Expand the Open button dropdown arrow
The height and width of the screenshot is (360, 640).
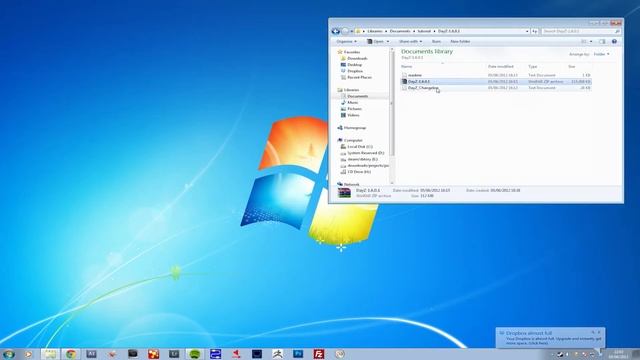click(388, 42)
